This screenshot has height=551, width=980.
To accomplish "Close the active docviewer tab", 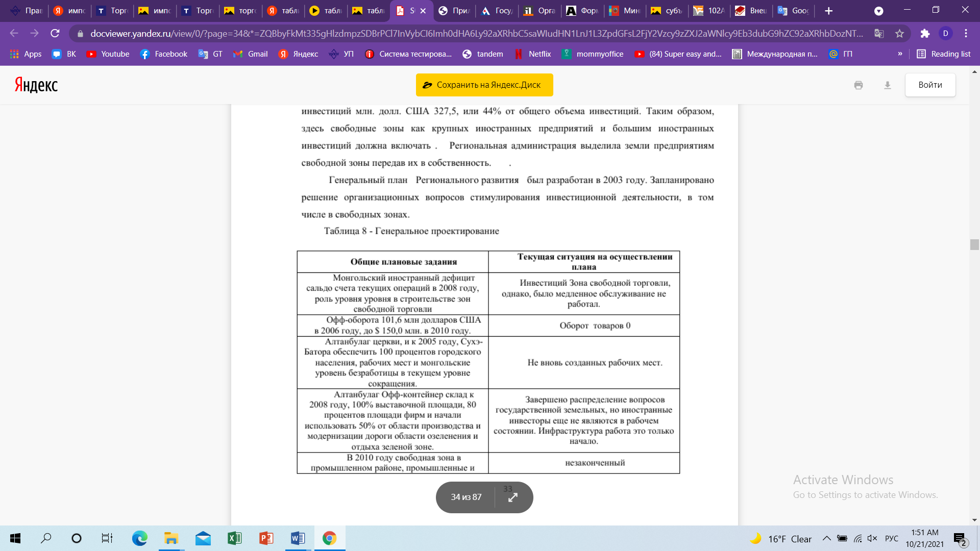I will (423, 11).
